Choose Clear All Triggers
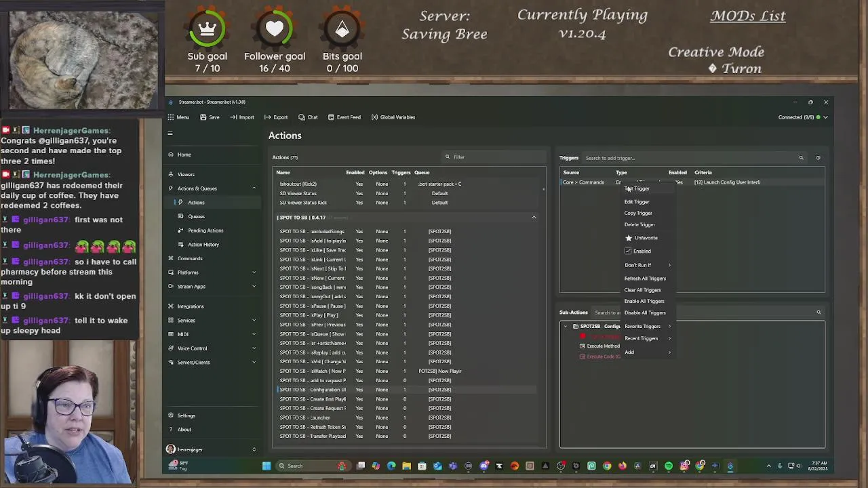The height and width of the screenshot is (488, 868). coord(642,290)
